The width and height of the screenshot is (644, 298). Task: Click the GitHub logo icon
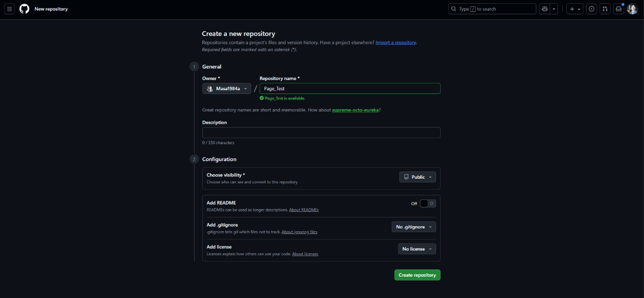click(24, 9)
